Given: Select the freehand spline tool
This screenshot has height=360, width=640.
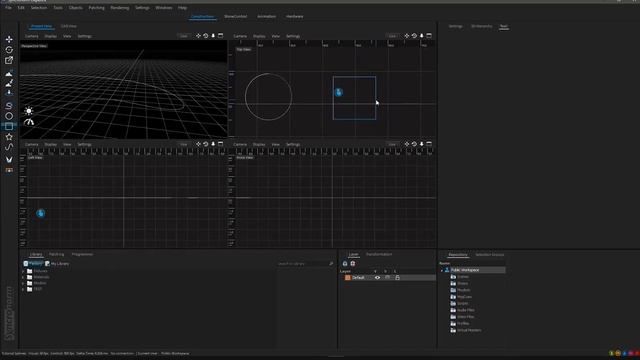Looking at the screenshot, I should pyautogui.click(x=9, y=147).
